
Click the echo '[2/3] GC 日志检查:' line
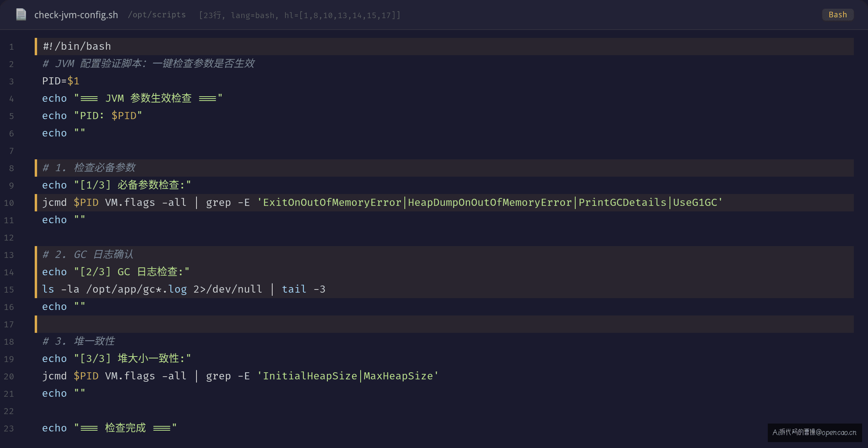point(116,272)
